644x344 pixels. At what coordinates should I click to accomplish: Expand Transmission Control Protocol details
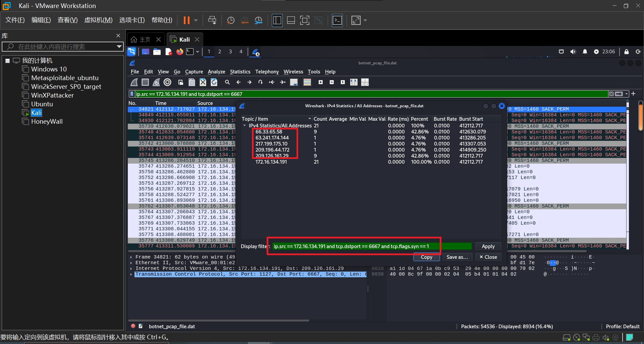(131, 274)
